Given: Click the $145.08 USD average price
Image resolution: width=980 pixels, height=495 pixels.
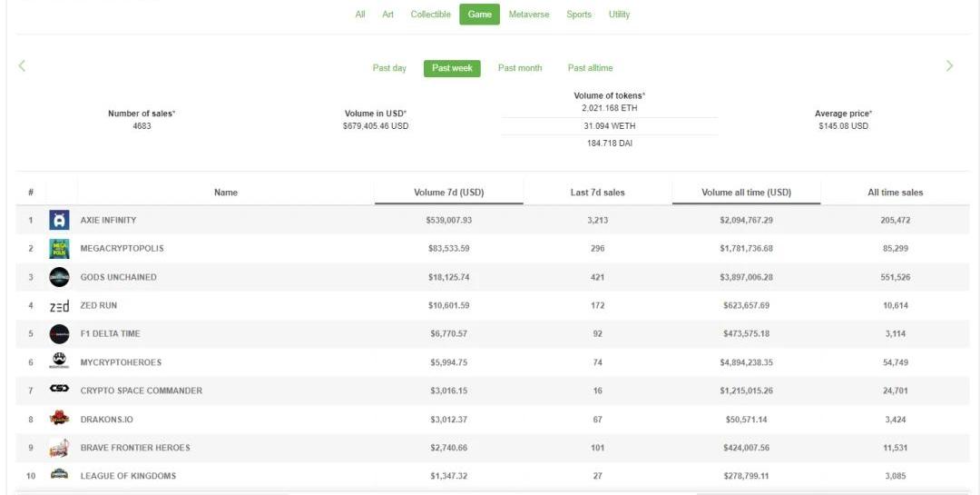Looking at the screenshot, I should [x=843, y=125].
